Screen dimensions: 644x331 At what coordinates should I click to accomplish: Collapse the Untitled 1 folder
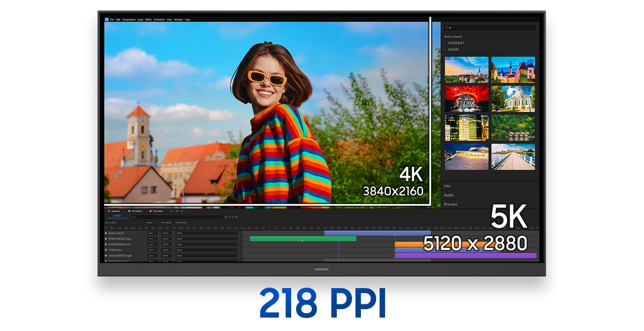click(446, 43)
